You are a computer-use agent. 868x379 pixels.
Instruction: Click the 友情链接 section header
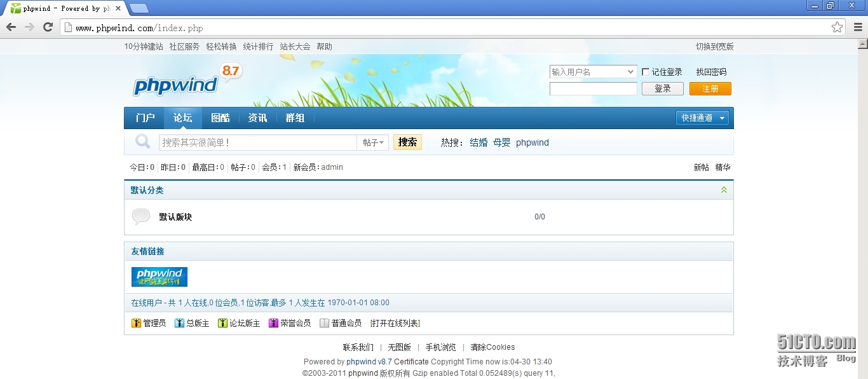point(148,251)
